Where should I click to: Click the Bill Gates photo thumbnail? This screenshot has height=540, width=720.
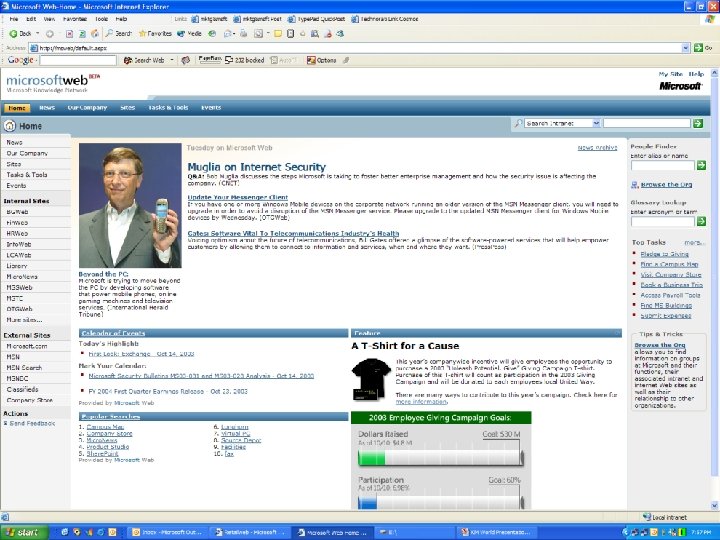pyautogui.click(x=130, y=205)
